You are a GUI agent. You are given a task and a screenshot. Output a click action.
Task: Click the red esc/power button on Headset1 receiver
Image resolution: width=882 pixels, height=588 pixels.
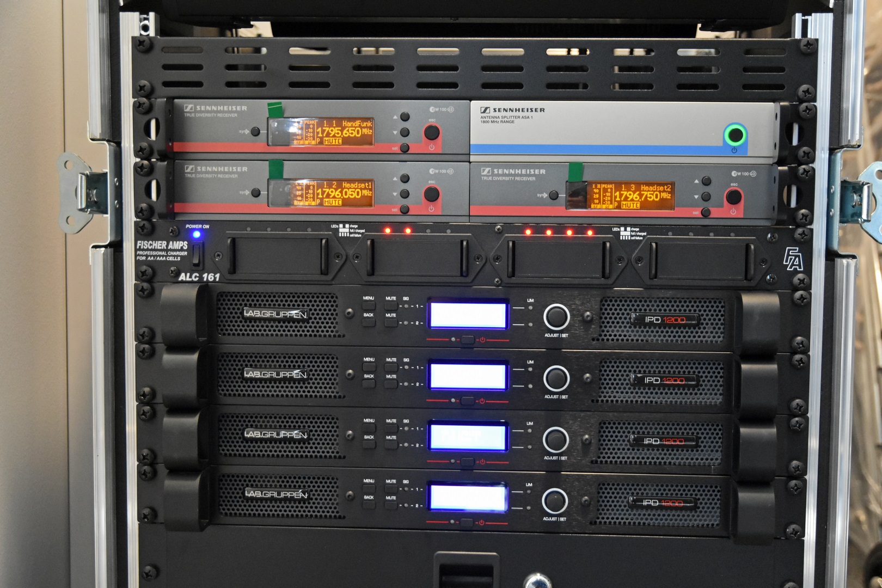(432, 194)
